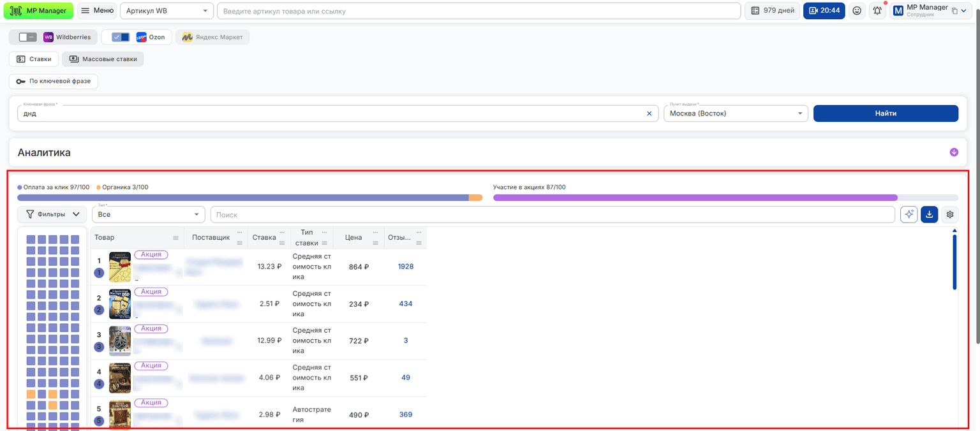Select the По ключевой фразе tab
Screen dimensions: 980x431
tap(54, 81)
